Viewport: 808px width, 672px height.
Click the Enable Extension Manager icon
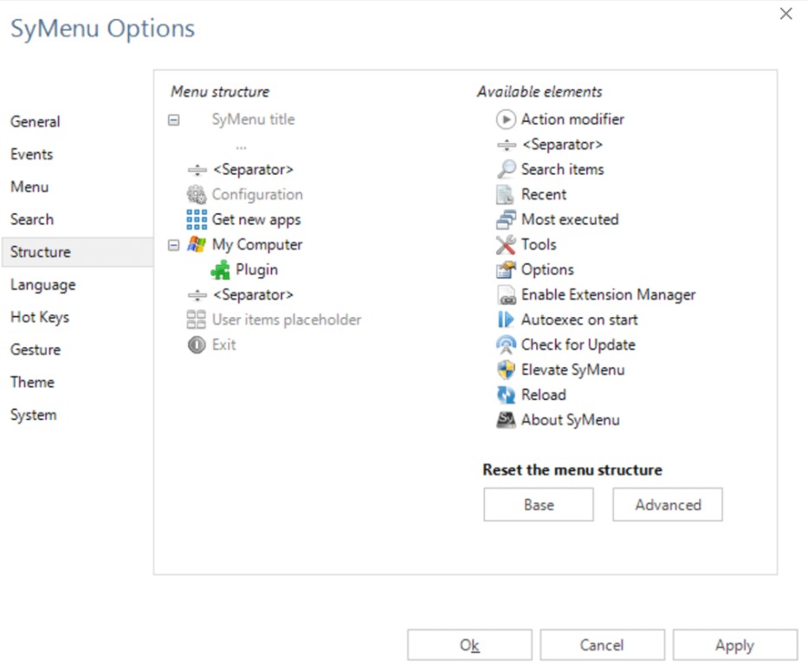coord(506,294)
